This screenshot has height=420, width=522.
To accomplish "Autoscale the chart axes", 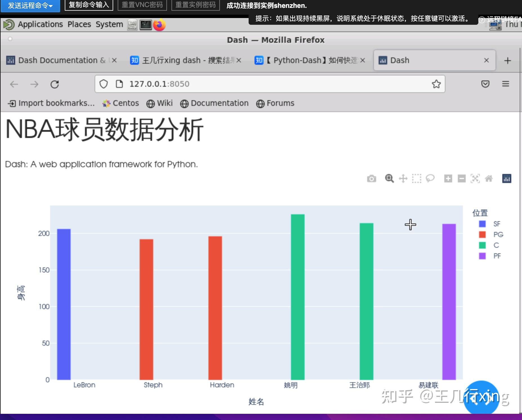I will [x=475, y=178].
